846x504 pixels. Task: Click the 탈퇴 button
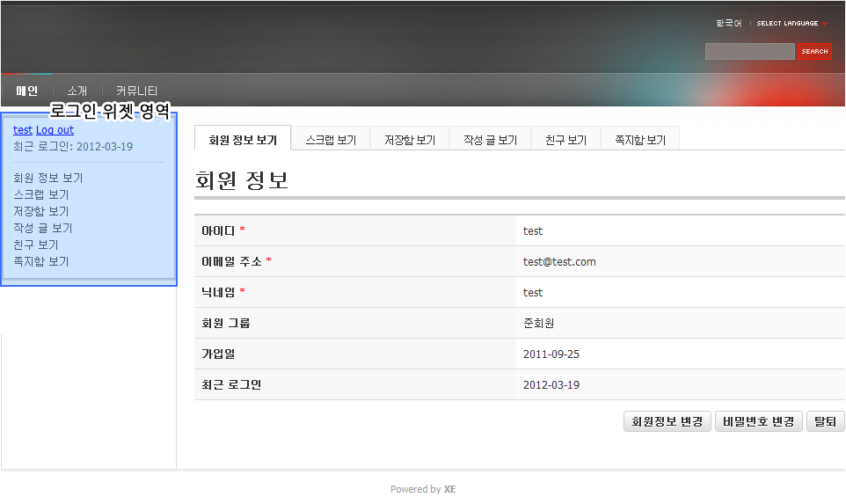[825, 421]
